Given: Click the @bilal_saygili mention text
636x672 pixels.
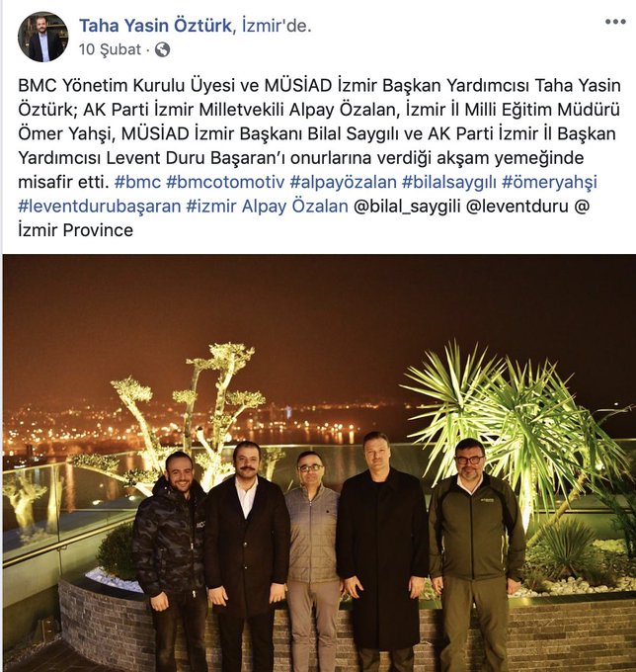Looking at the screenshot, I should [x=407, y=207].
